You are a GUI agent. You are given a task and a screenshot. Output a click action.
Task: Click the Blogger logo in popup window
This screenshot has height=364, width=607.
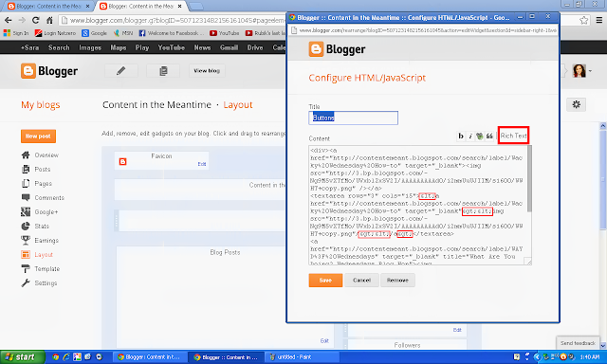click(x=338, y=49)
